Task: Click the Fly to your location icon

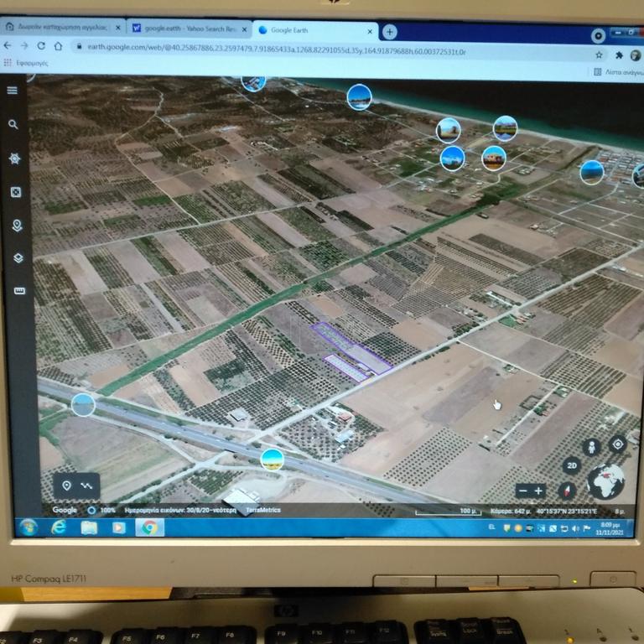Action: pos(618,444)
